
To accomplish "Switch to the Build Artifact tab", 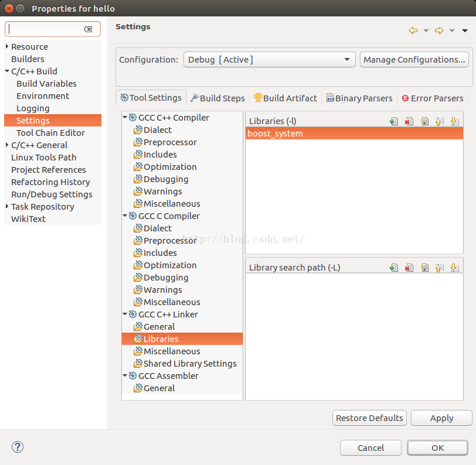I will [x=285, y=98].
